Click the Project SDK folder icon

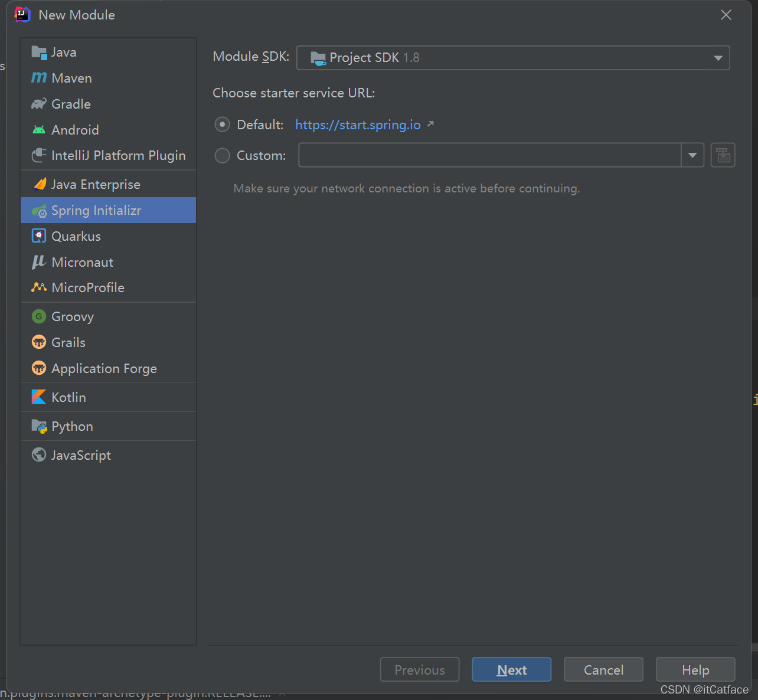pos(318,58)
